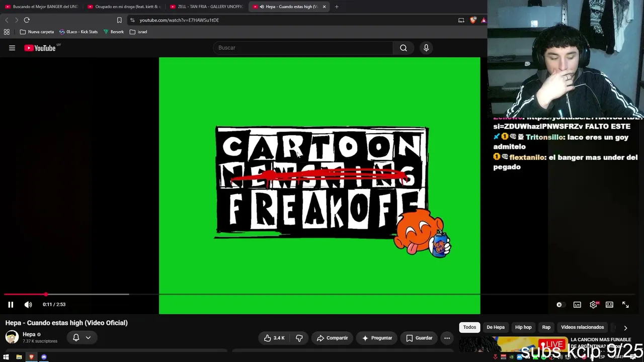Click the Preguntar button
The height and width of the screenshot is (362, 644).
click(377, 338)
